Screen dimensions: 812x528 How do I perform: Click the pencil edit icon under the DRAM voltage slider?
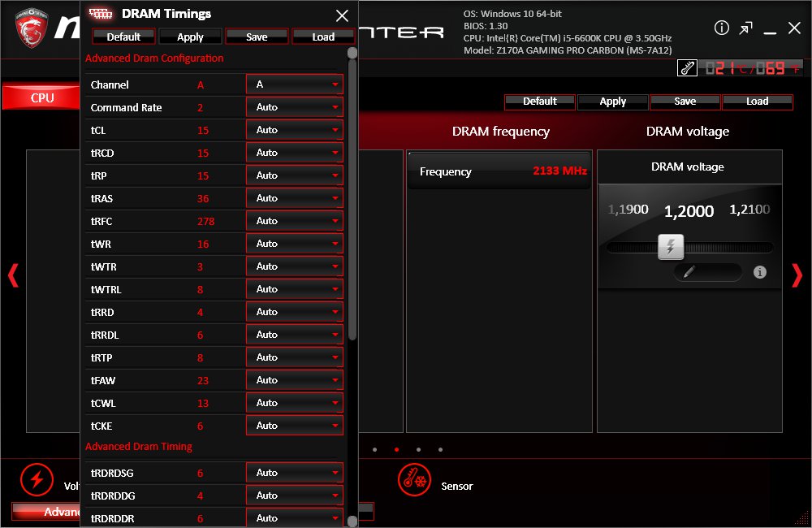(x=689, y=271)
